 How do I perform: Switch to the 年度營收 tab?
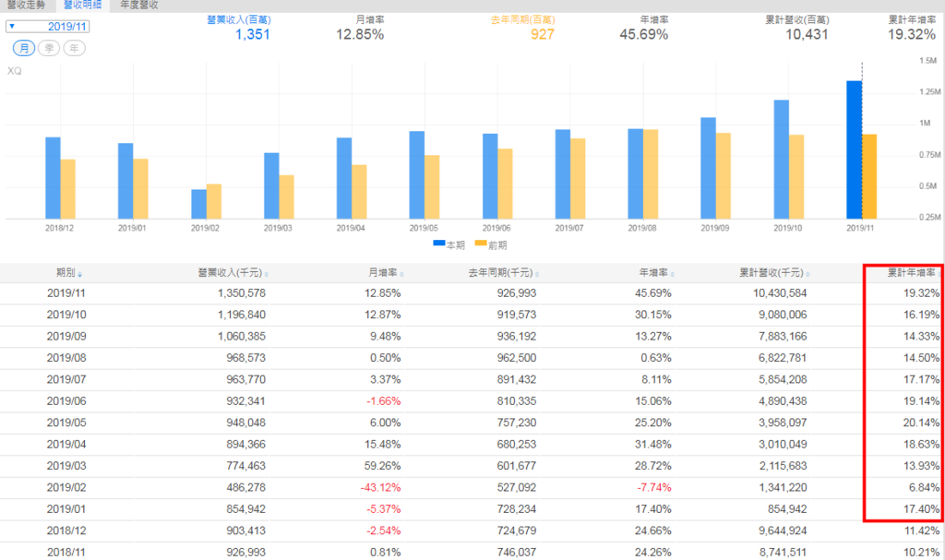[139, 5]
